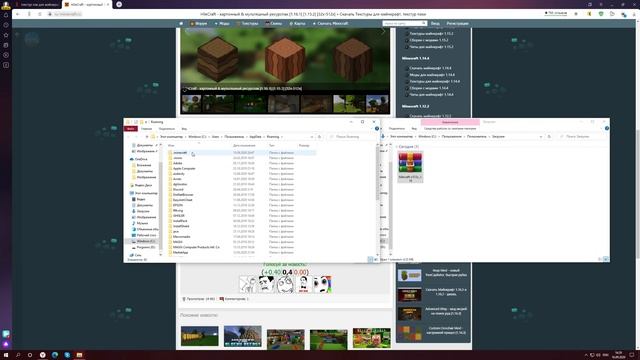640x360 pixels.
Task: Open Текстуры in site navigation
Action: click(x=247, y=24)
